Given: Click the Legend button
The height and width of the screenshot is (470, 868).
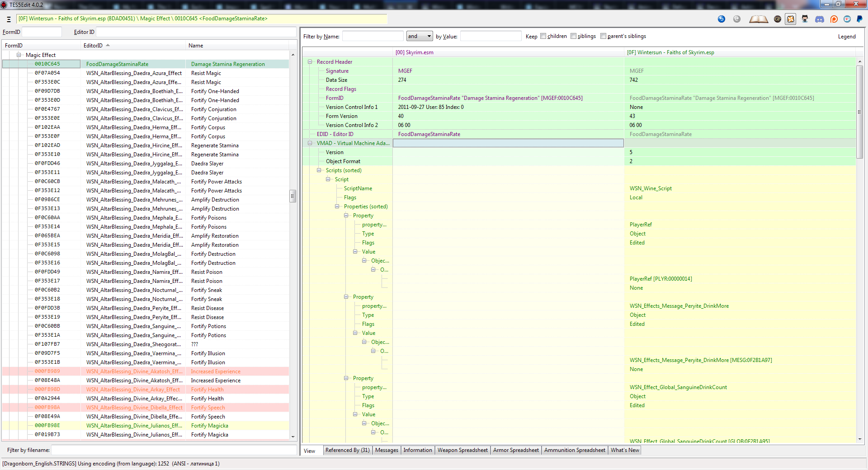Looking at the screenshot, I should pyautogui.click(x=847, y=37).
